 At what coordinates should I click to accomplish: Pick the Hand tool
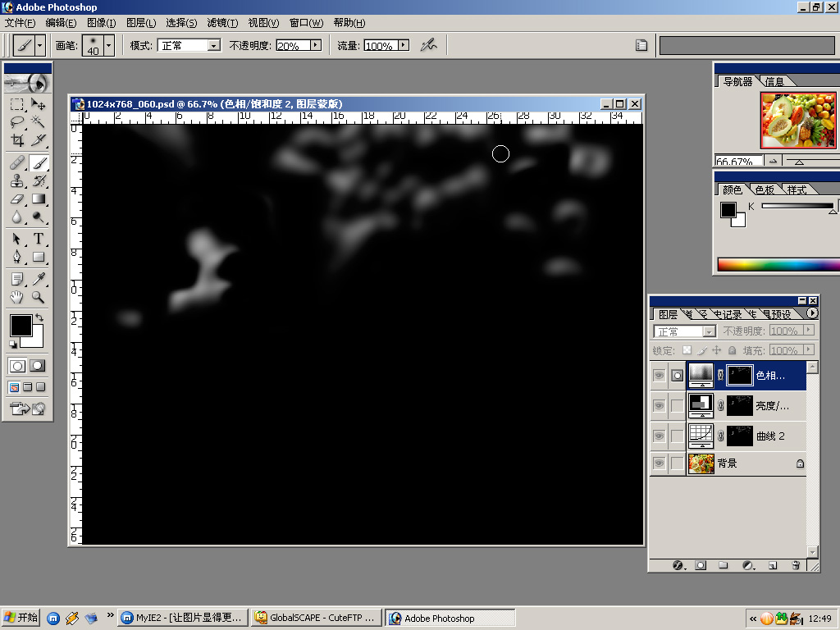(17, 297)
